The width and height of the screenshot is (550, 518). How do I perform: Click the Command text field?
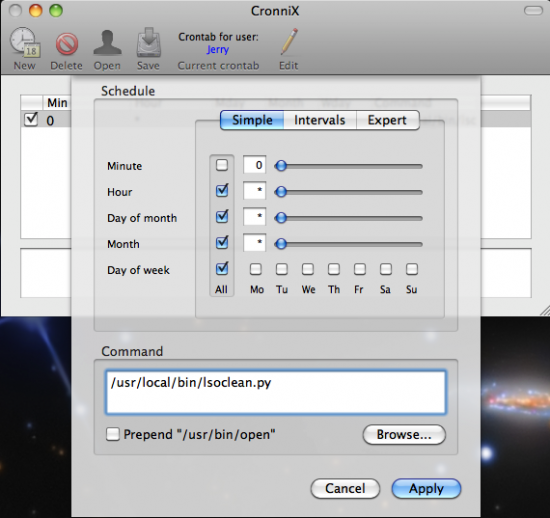[x=276, y=392]
